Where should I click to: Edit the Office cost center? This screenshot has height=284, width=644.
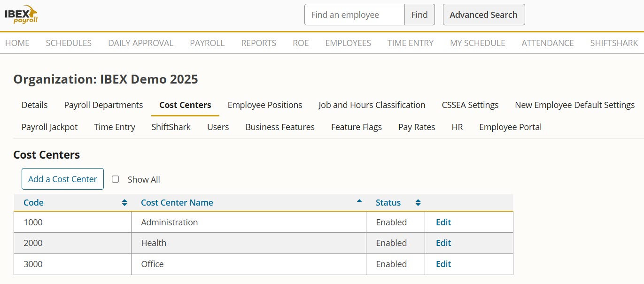tap(443, 264)
